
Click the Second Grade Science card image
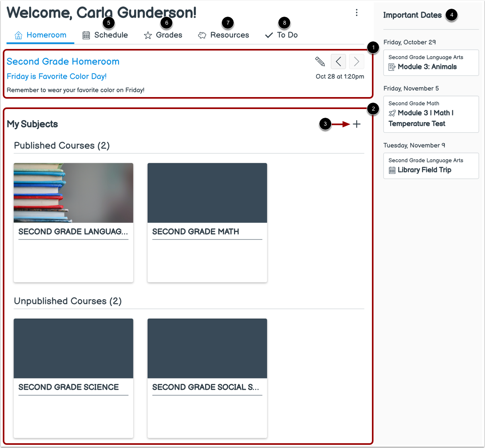tap(73, 348)
